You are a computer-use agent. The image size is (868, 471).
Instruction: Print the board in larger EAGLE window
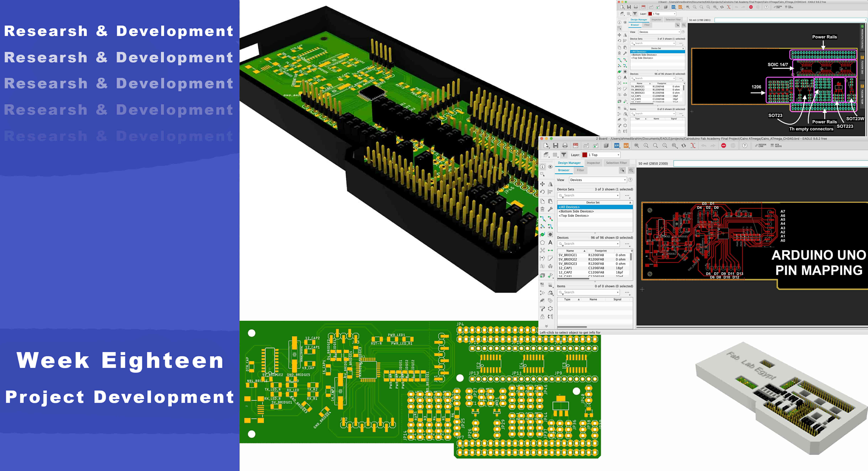565,145
